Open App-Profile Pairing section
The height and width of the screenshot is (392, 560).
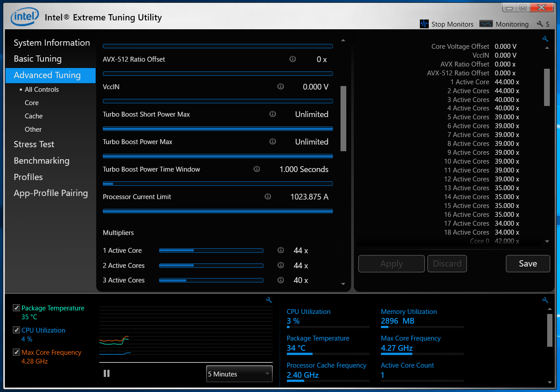51,193
